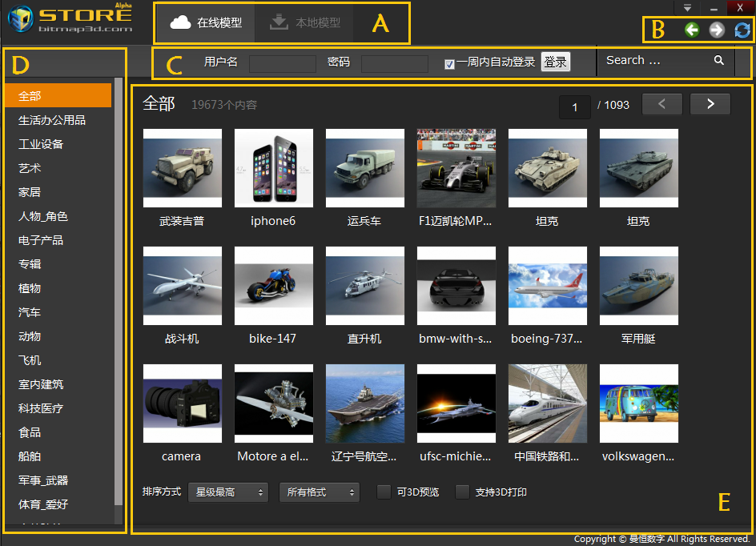The width and height of the screenshot is (756, 546).
Task: Click the 密码 input field
Action: 394,63
